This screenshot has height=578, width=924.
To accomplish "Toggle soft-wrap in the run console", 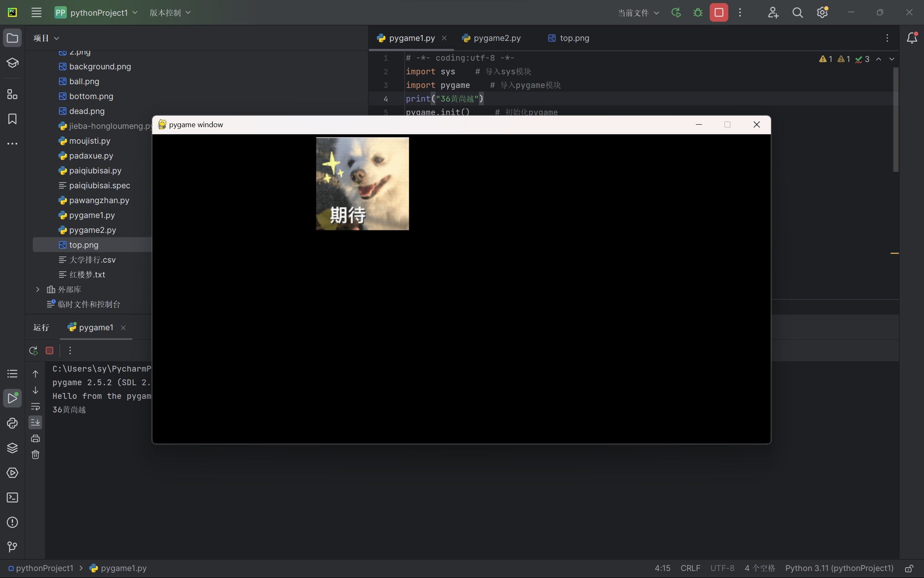I will tap(35, 407).
